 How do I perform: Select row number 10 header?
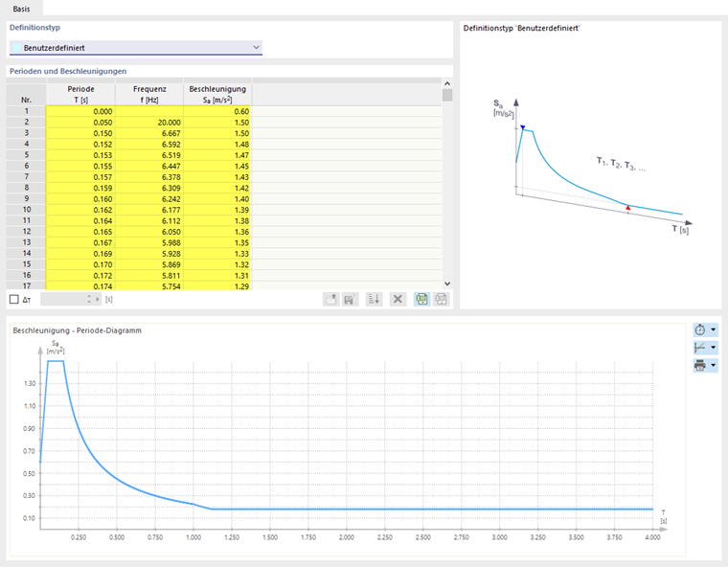click(x=27, y=210)
